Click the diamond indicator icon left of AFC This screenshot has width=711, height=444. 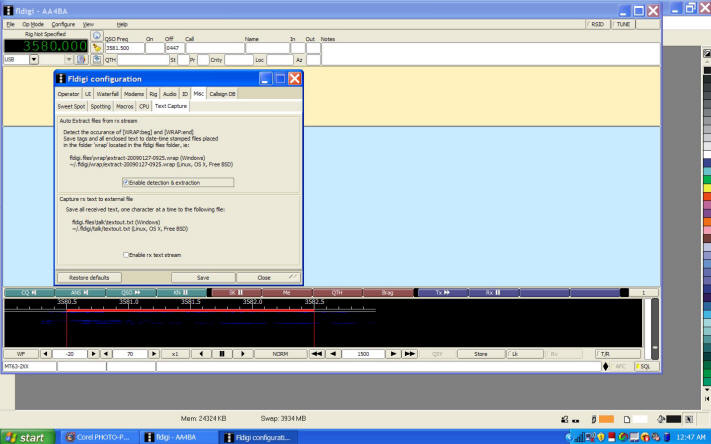click(605, 366)
